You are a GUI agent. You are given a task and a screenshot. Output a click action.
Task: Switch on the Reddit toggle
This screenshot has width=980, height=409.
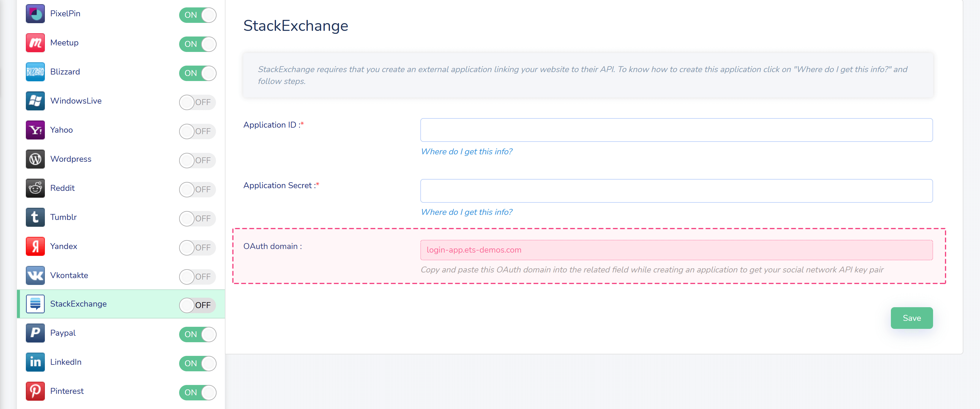(198, 190)
